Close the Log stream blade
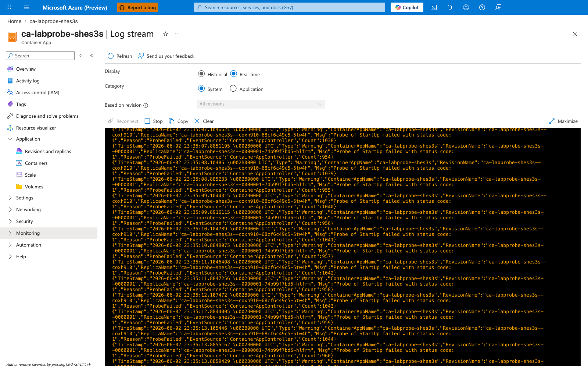588x368 pixels. tap(575, 34)
